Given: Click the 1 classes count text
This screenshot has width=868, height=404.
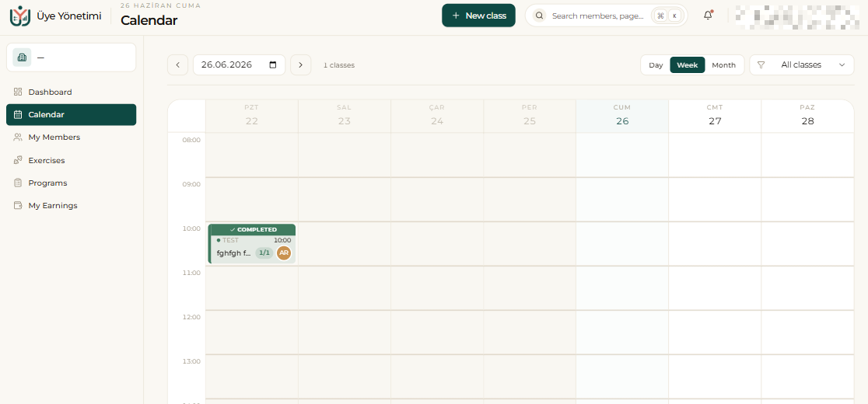Looking at the screenshot, I should click(339, 65).
